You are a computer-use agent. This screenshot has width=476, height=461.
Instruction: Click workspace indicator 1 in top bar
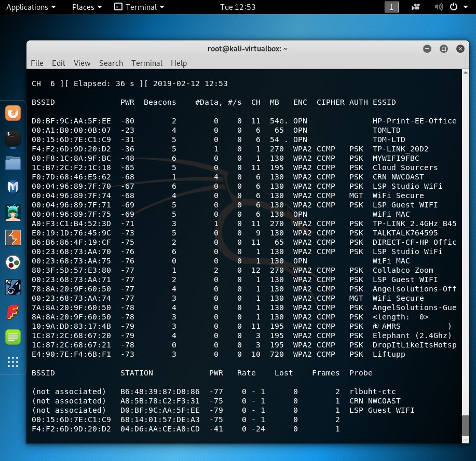click(391, 7)
